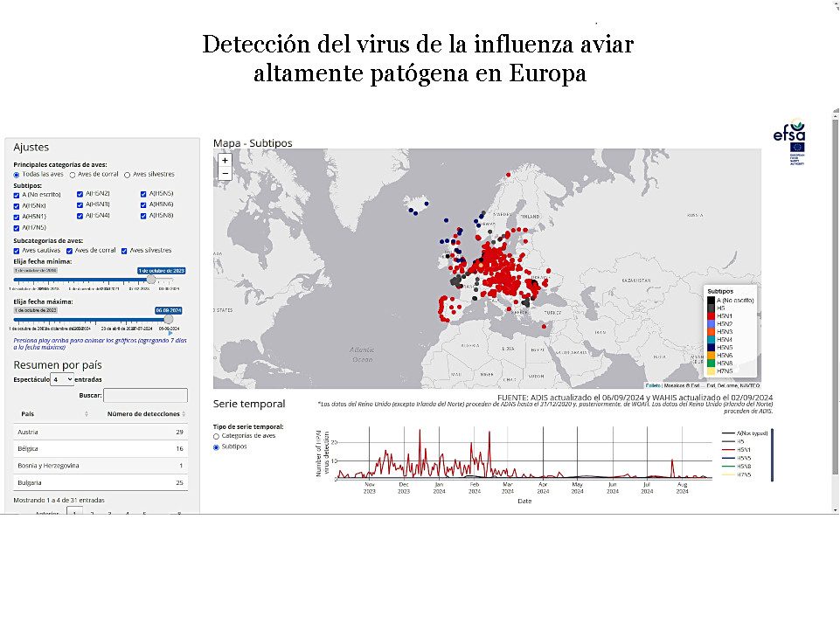Uncheck the A (No escrito) subtype
Viewport: 840px width, 630px height.
17,195
